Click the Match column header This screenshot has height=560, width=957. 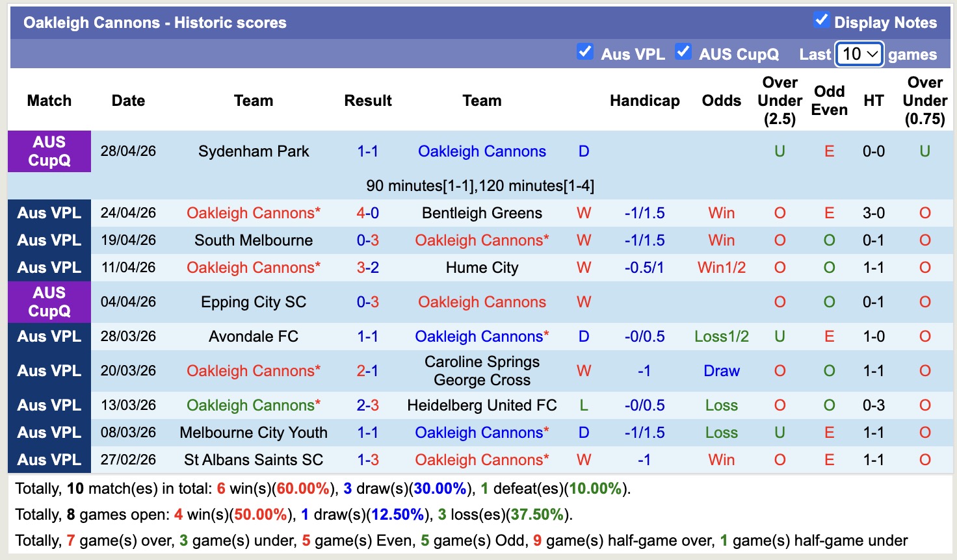(x=49, y=101)
